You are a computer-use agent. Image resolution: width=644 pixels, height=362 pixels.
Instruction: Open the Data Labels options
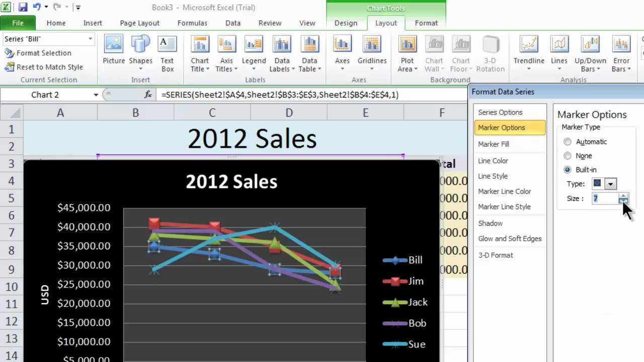tap(282, 54)
